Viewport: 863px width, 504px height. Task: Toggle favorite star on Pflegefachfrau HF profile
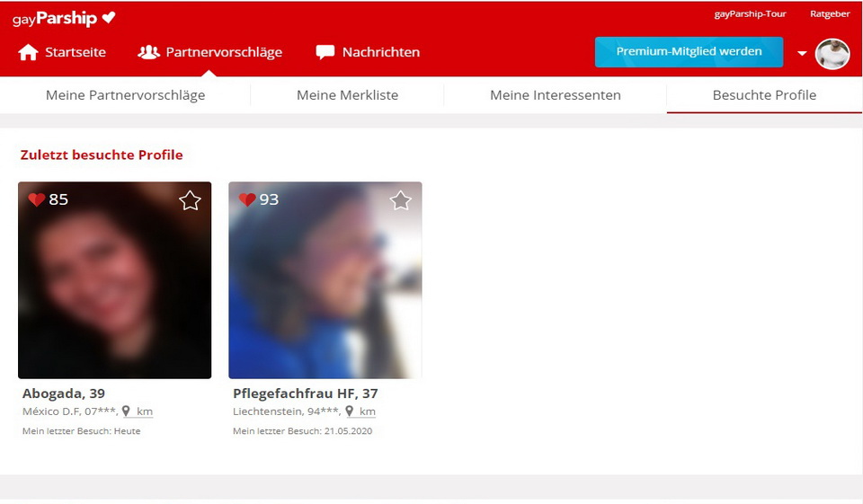click(x=400, y=200)
